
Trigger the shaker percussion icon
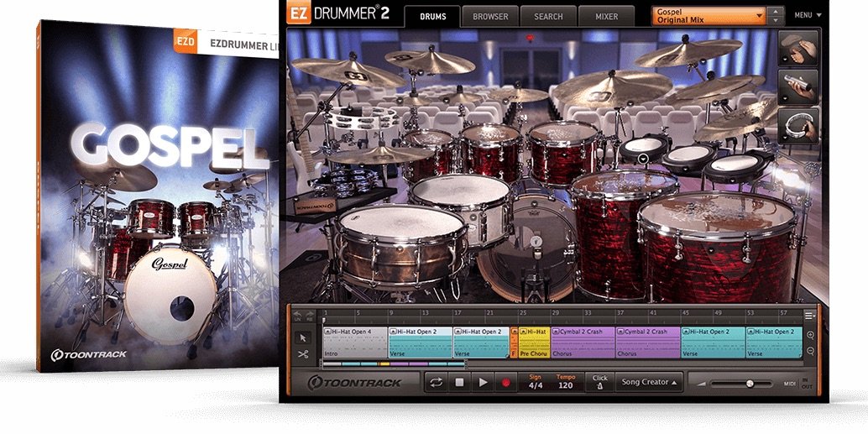click(x=798, y=86)
